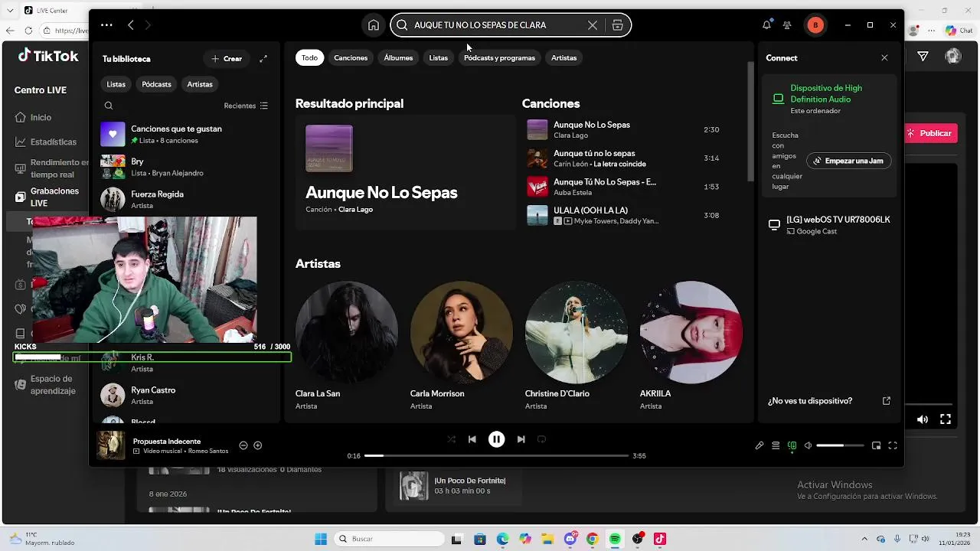The height and width of the screenshot is (551, 980).
Task: Skip to next track
Action: pyautogui.click(x=521, y=439)
